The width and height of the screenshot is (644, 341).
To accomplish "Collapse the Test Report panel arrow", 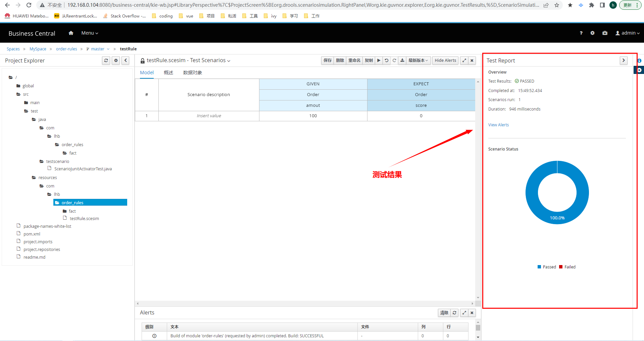I will (624, 60).
